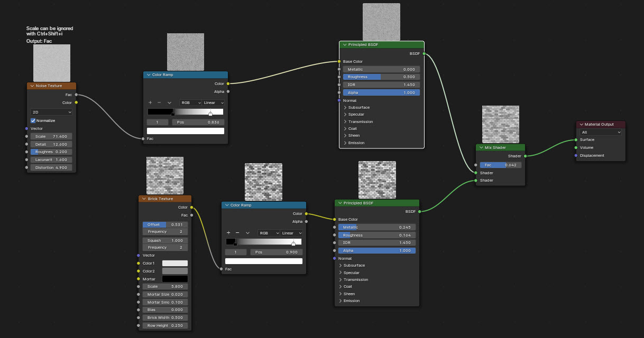This screenshot has height=338, width=644.
Task: Click the Noise Texture Detail field
Action: pyautogui.click(x=51, y=144)
